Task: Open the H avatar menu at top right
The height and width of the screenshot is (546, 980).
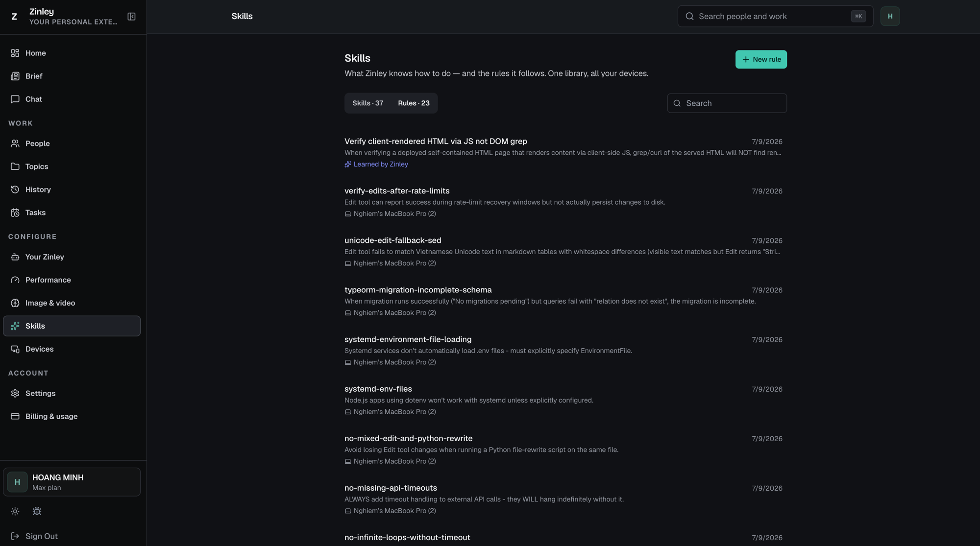Action: (890, 16)
